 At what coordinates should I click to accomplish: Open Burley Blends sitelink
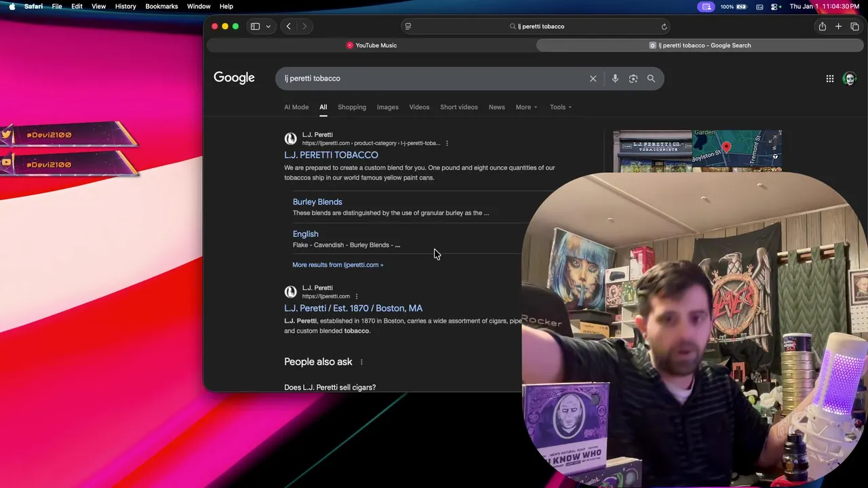tap(317, 202)
